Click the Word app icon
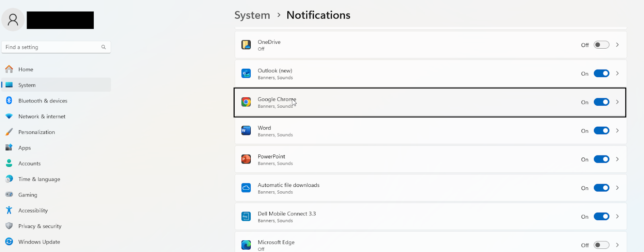Image resolution: width=644 pixels, height=252 pixels. coord(246,131)
